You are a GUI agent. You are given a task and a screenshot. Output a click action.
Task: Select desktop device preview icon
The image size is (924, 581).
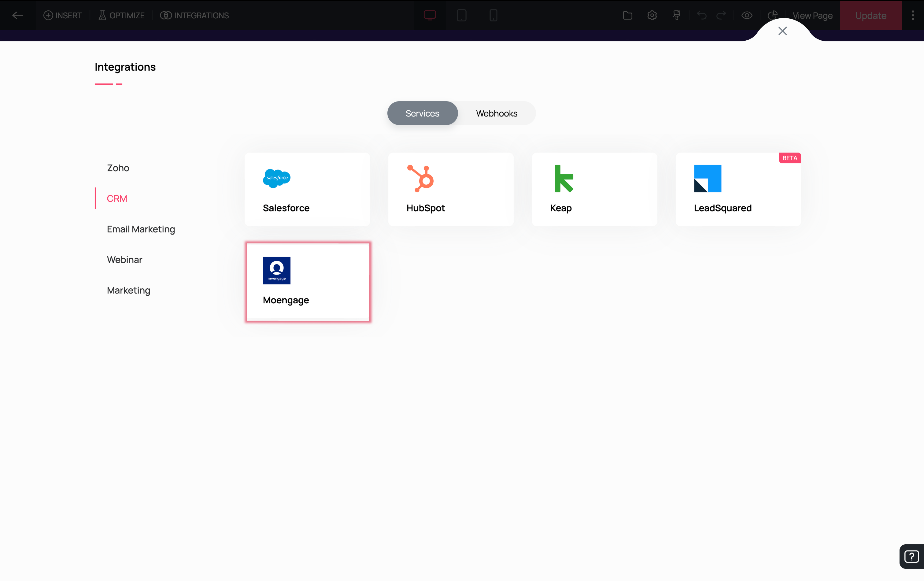430,15
